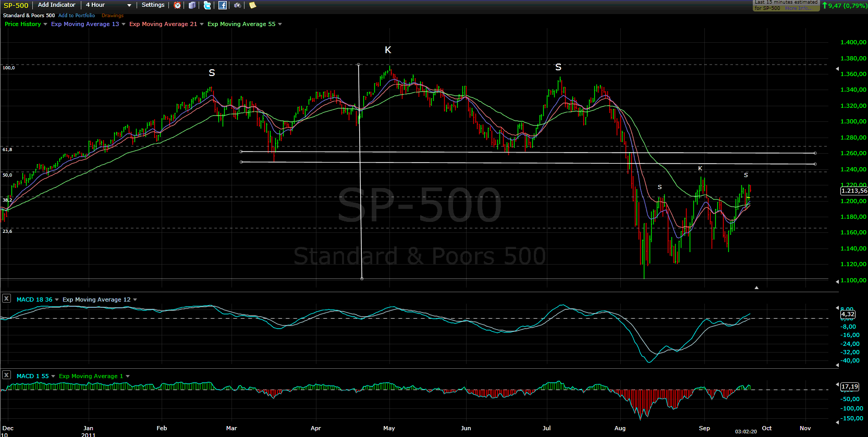Expand Price History options arrow

[45, 24]
